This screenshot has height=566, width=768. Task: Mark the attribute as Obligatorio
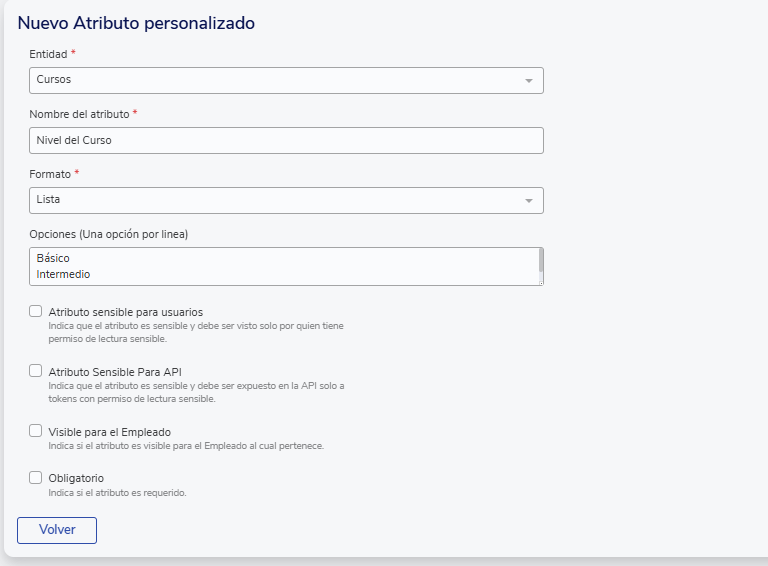pos(36,477)
